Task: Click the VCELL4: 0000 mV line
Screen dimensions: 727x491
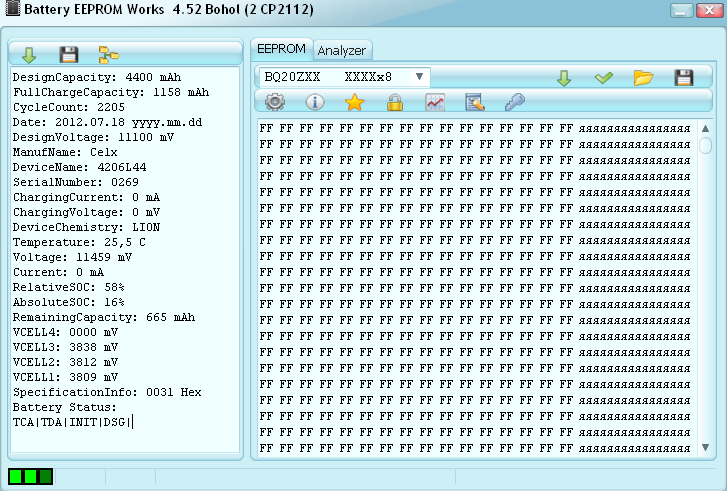Action: (x=65, y=332)
